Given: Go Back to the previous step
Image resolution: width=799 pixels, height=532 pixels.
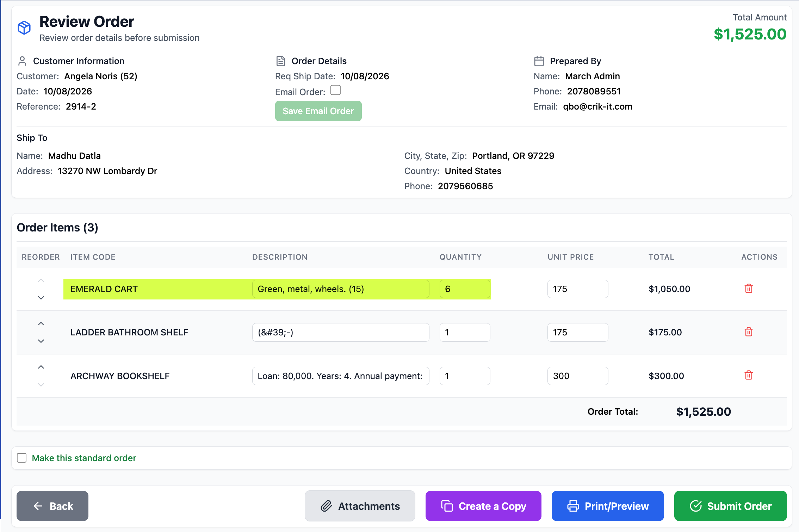Looking at the screenshot, I should [52, 506].
